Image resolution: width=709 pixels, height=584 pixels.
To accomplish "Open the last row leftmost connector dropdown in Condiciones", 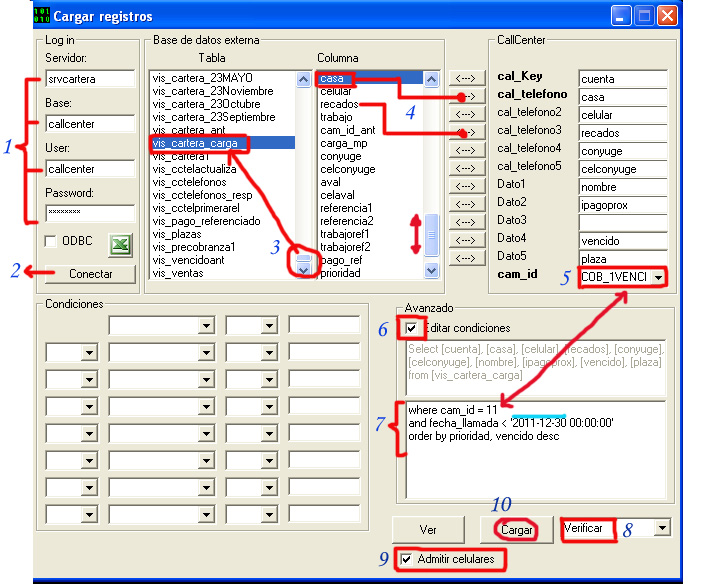I will (89, 514).
